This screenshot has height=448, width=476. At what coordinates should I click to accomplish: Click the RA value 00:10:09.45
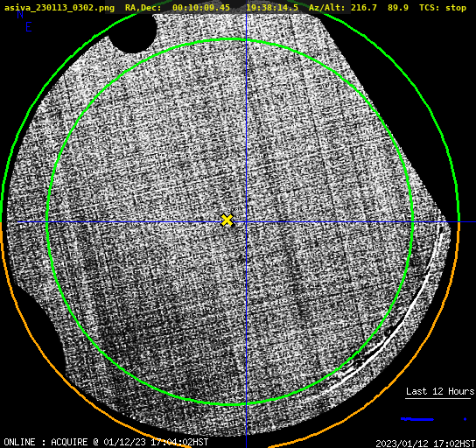201,8
